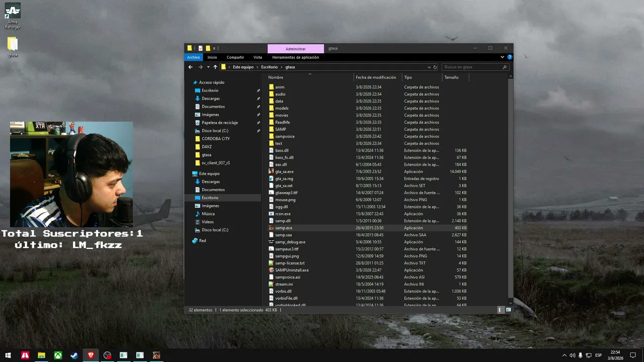Select the samp-license.txt file icon
This screenshot has height=362, width=644.
click(271, 263)
